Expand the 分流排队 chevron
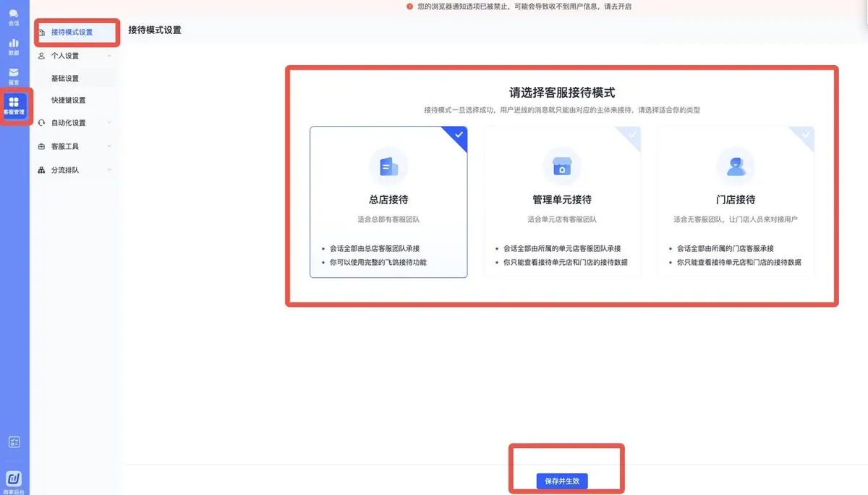 [109, 170]
